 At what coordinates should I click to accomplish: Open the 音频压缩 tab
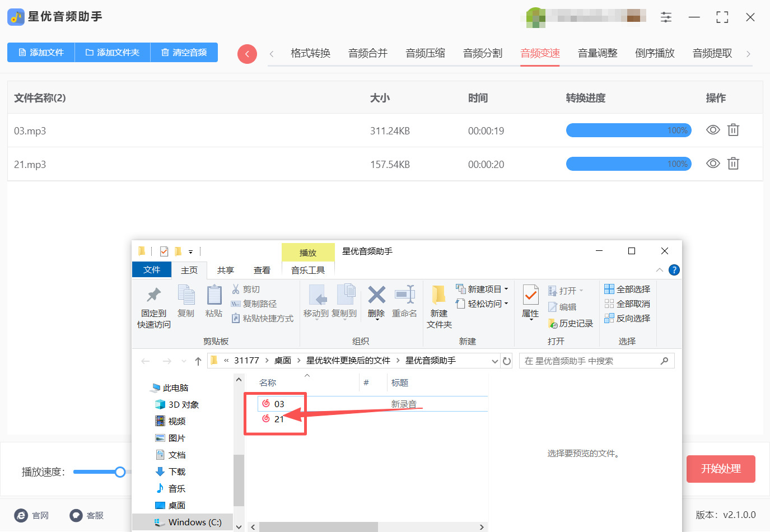[x=426, y=53]
